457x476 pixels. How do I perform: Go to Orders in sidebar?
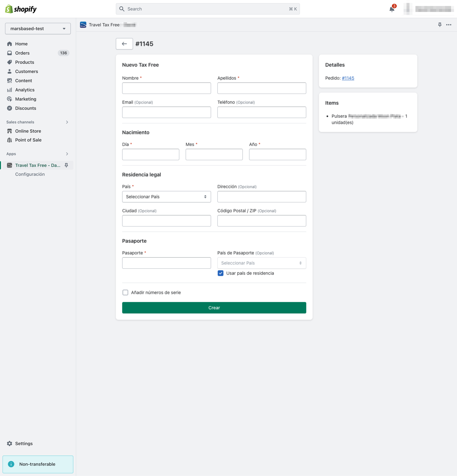pyautogui.click(x=22, y=53)
